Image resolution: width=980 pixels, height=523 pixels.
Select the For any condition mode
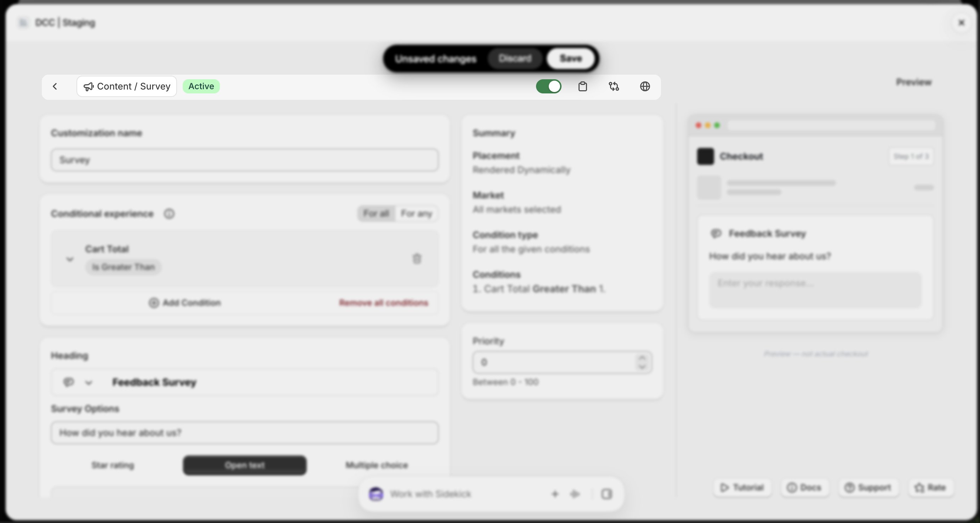416,213
